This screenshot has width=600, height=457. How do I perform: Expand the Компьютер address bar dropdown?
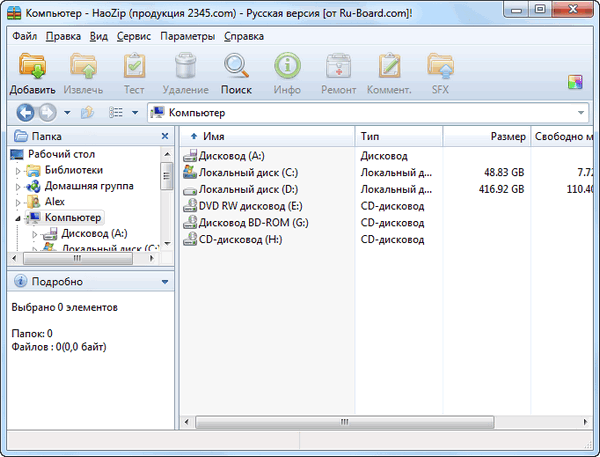[580, 112]
